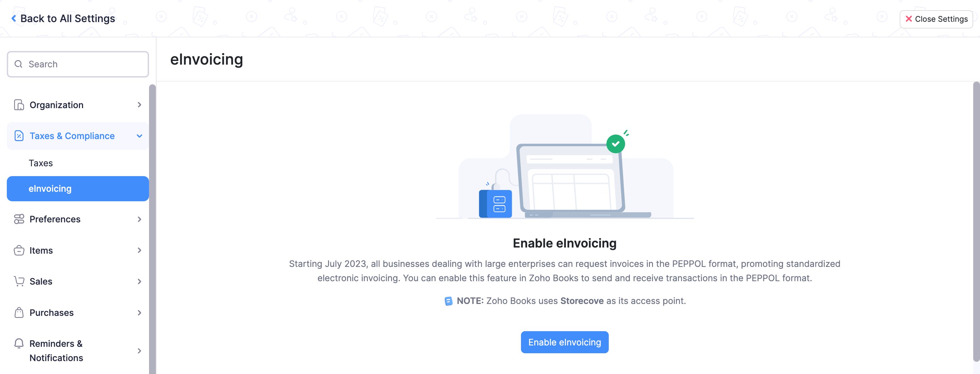The image size is (980, 374).
Task: Click the Reminders & Notifications bell icon
Action: (x=19, y=344)
